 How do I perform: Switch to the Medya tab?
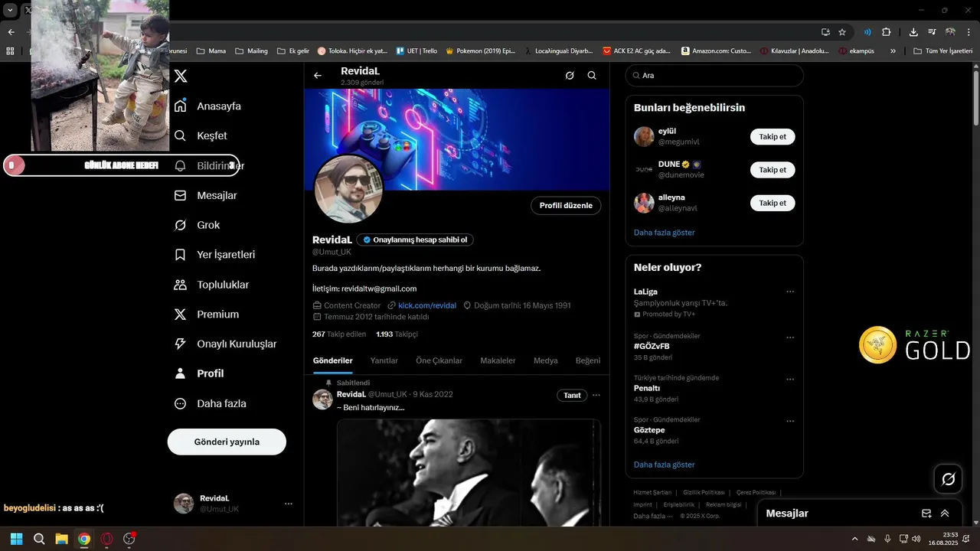tap(546, 360)
